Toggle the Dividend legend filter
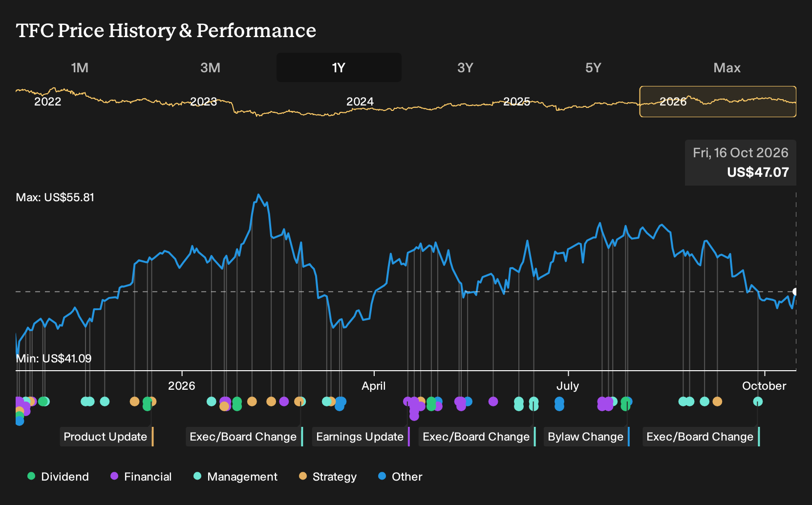Viewport: 812px width, 505px height. coord(58,477)
